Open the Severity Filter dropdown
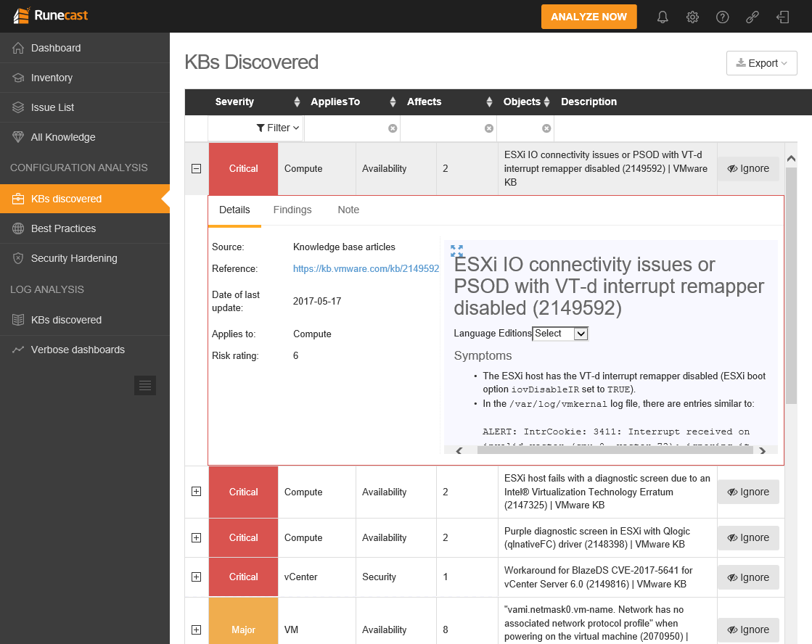The image size is (812, 644). [278, 128]
